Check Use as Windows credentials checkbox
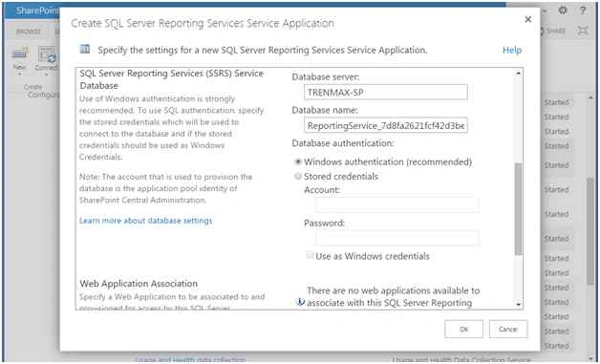 coord(310,255)
